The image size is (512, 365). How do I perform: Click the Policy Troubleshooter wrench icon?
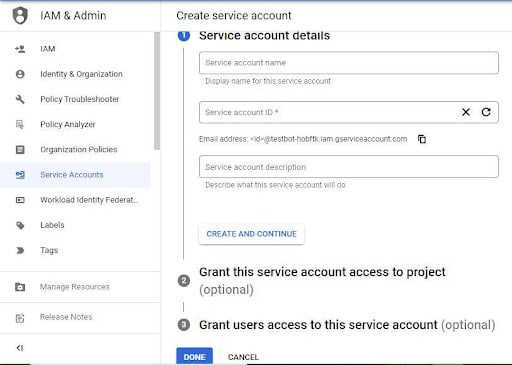point(20,99)
